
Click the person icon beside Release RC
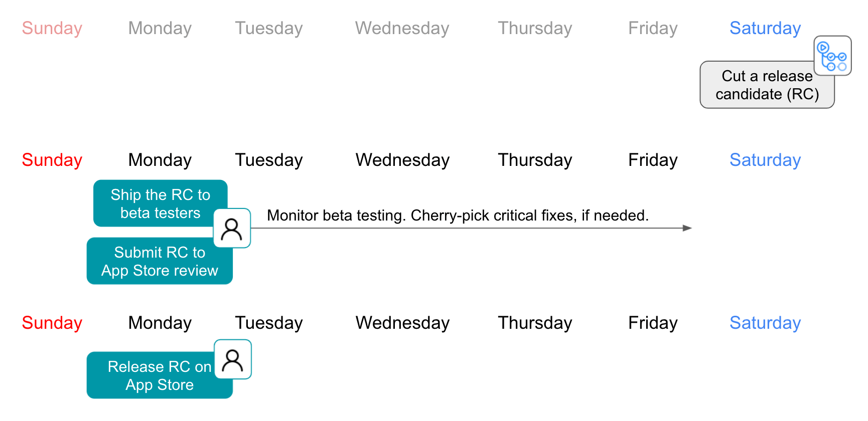point(232,359)
